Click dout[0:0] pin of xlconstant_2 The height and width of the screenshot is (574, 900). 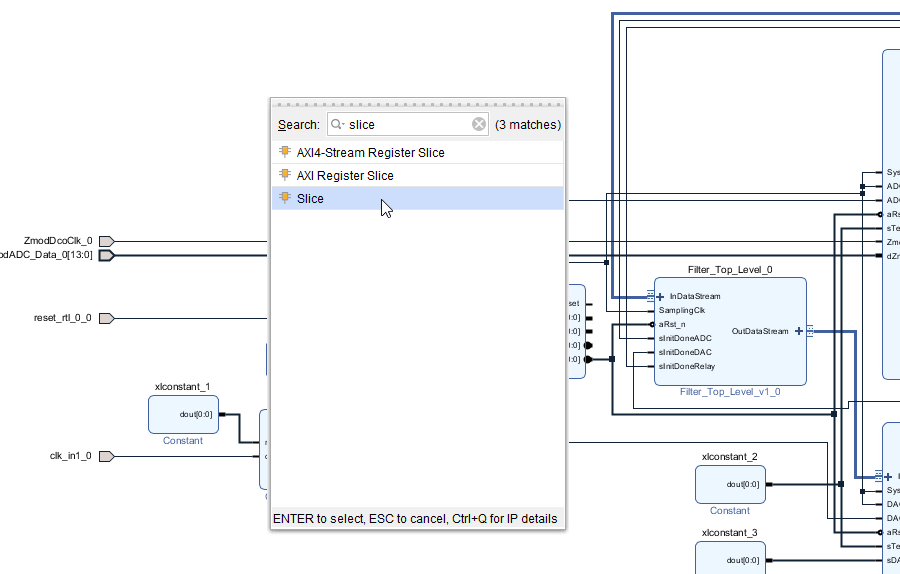[x=743, y=484]
